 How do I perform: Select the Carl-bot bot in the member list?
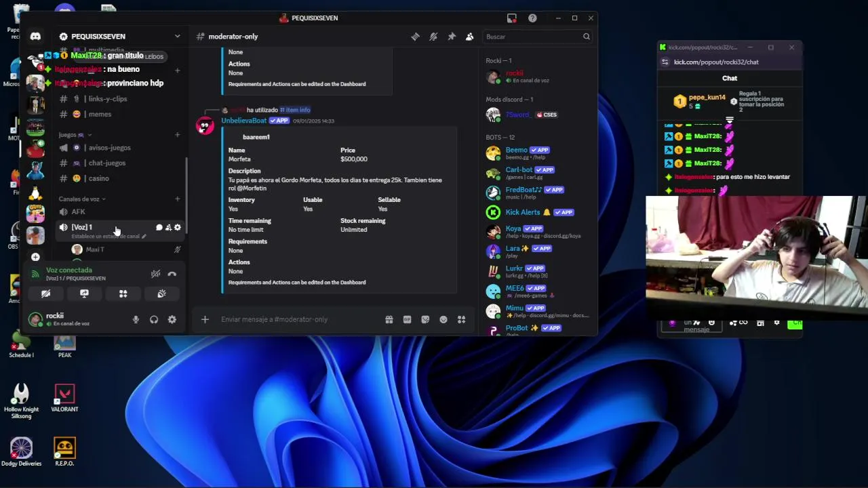[x=536, y=173]
